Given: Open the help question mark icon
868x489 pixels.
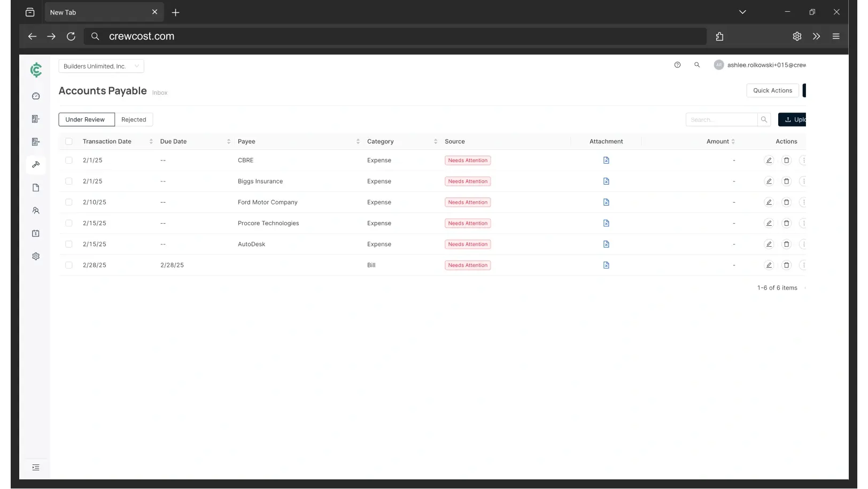Looking at the screenshot, I should click(677, 64).
